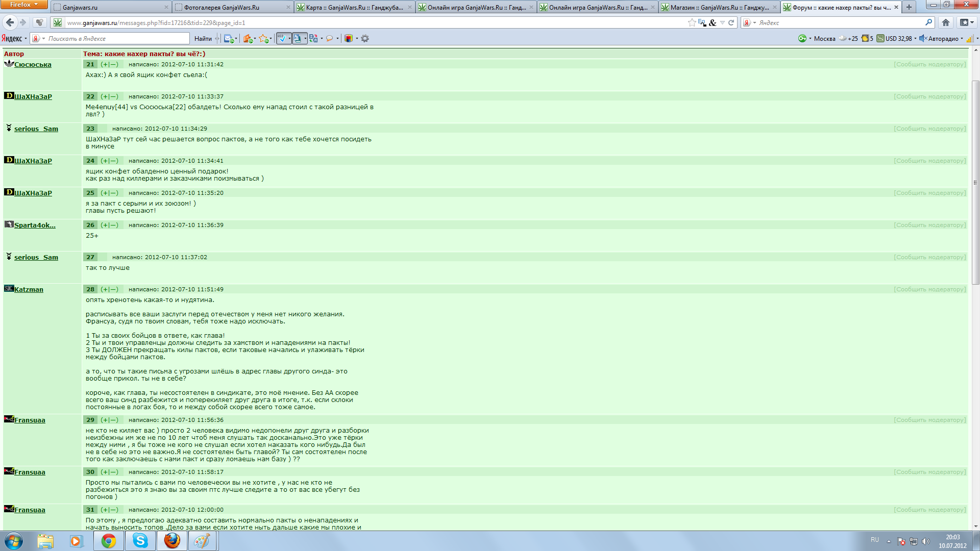Open the Katzman author profile link
The image size is (980, 551).
tap(29, 290)
